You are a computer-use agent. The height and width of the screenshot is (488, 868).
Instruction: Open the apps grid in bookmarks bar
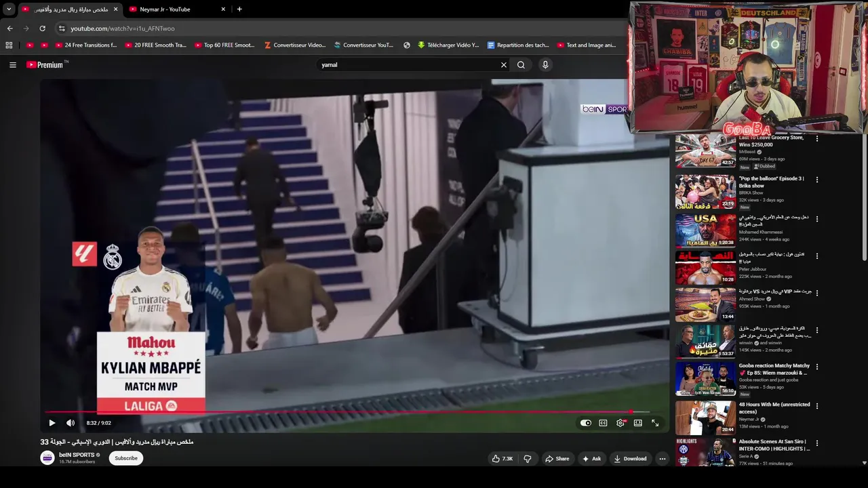click(9, 45)
